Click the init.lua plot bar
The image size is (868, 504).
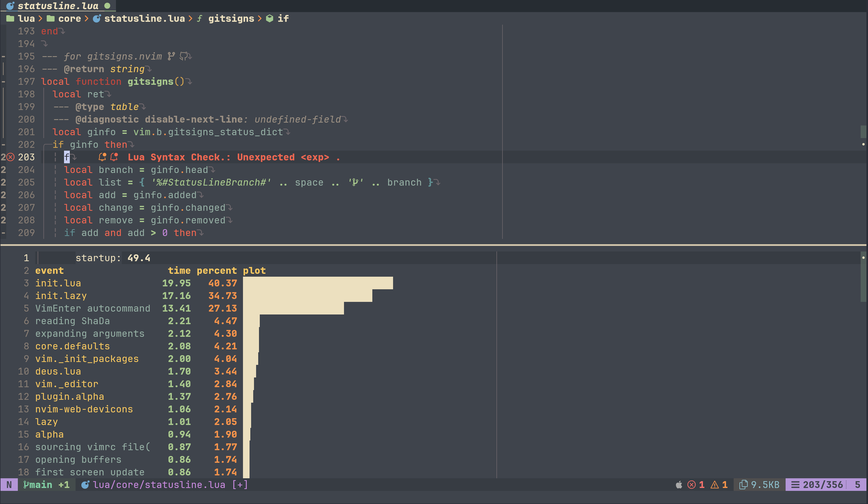point(317,283)
